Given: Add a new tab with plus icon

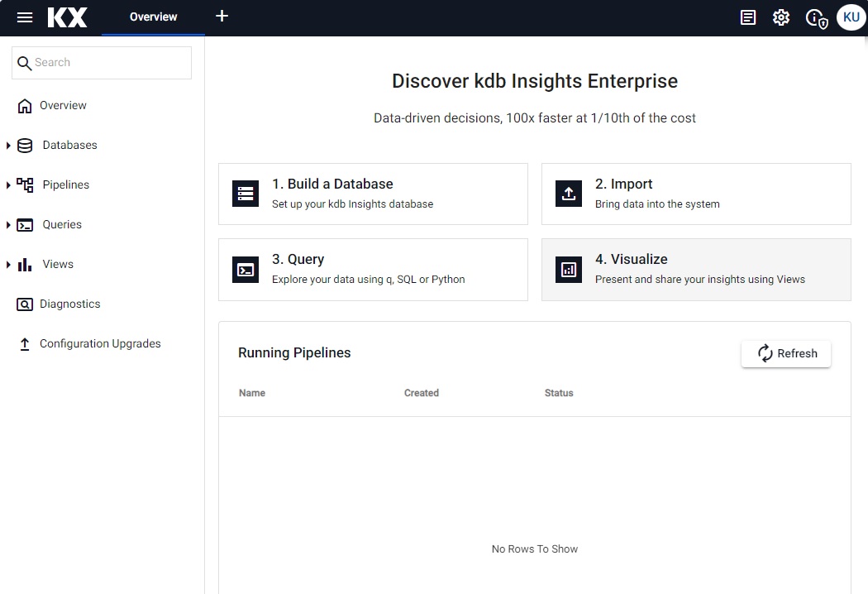Looking at the screenshot, I should [222, 16].
